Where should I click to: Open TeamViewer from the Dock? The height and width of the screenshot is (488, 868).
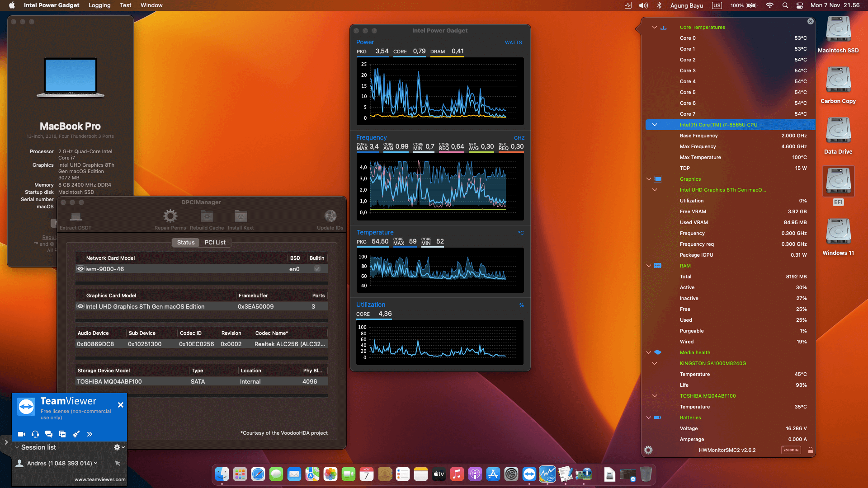[x=529, y=474]
